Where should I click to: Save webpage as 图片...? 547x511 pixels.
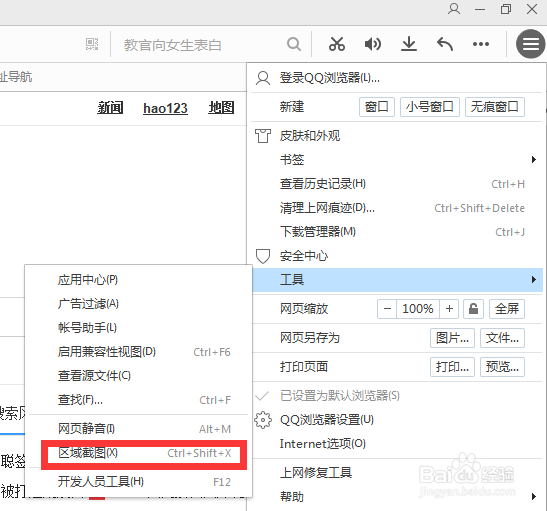tap(452, 338)
